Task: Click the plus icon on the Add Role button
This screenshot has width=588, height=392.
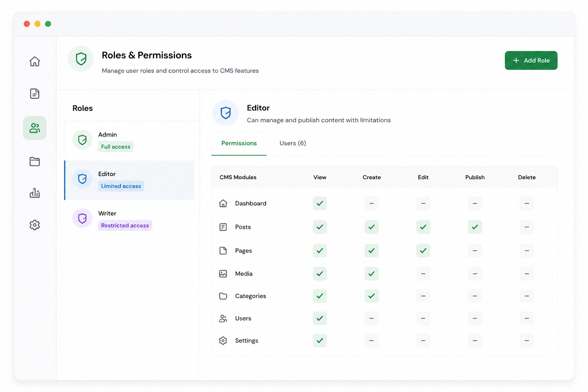Action: (x=516, y=60)
